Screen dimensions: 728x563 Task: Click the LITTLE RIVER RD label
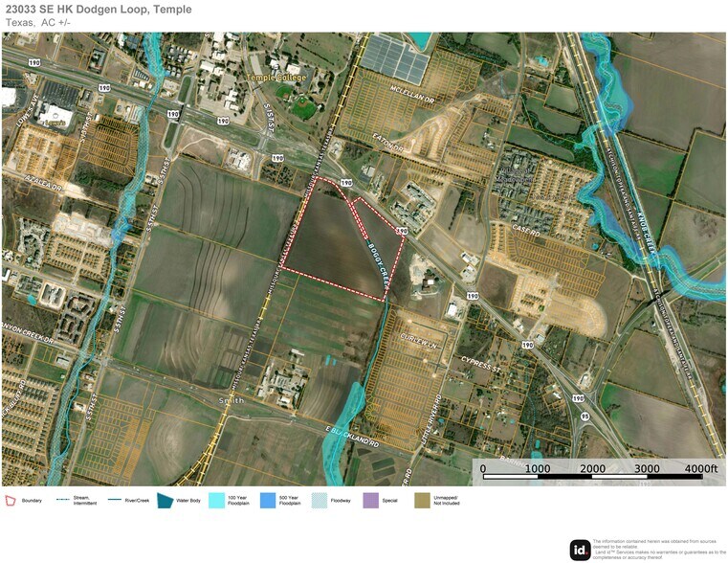430,421
